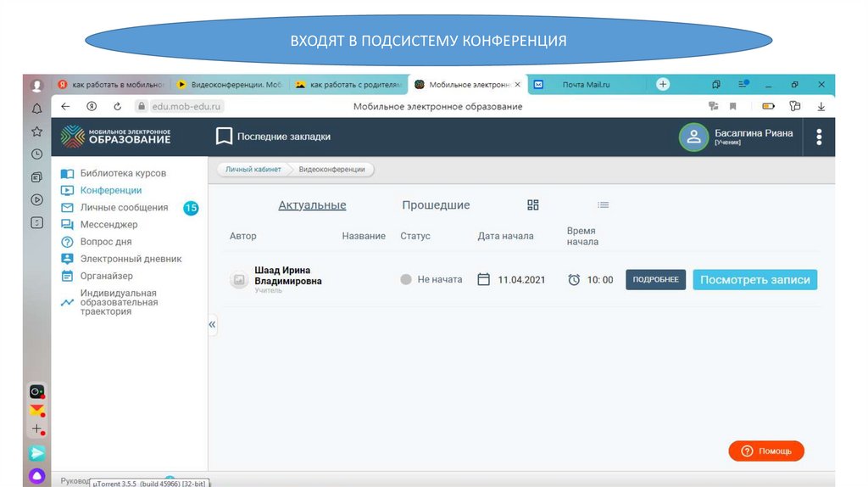Open a new browser tab with plus
Image resolution: width=868 pixels, height=487 pixels.
pos(663,84)
